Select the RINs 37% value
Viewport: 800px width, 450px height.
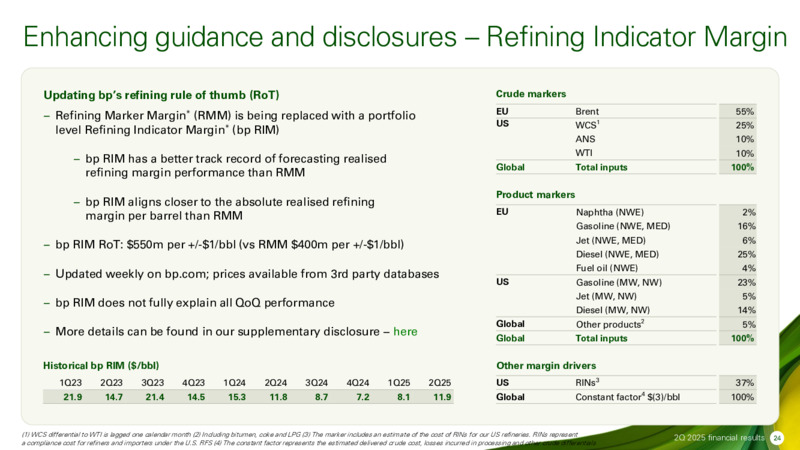point(744,383)
